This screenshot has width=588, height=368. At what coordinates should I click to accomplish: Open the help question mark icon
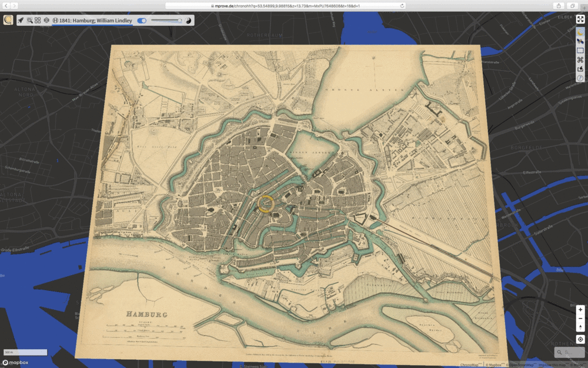[x=580, y=78]
